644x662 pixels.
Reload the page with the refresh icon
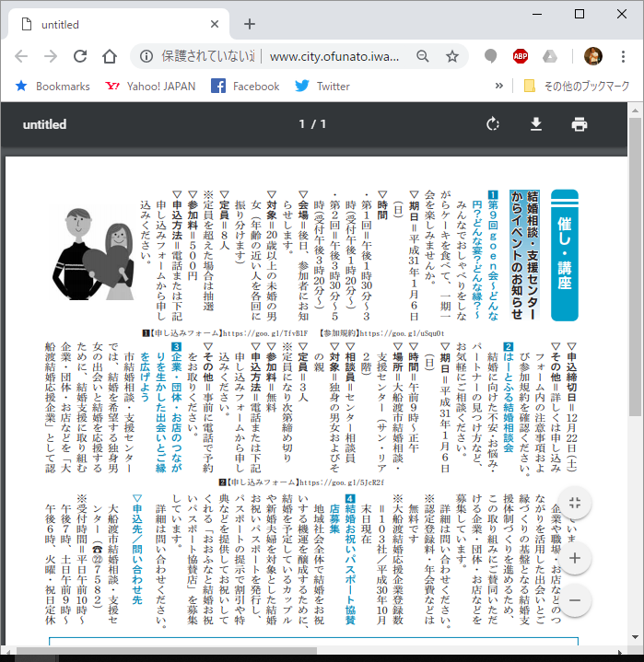coord(80,56)
